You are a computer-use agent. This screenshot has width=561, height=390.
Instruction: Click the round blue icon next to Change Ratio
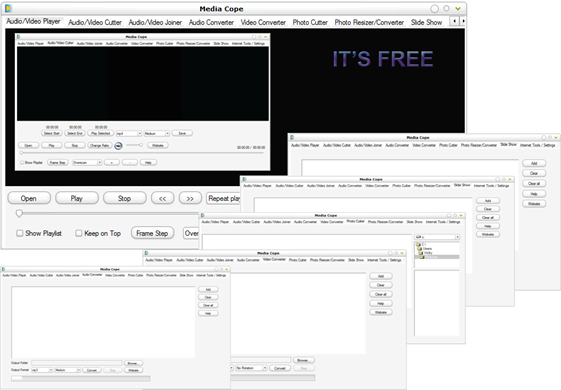tap(118, 146)
